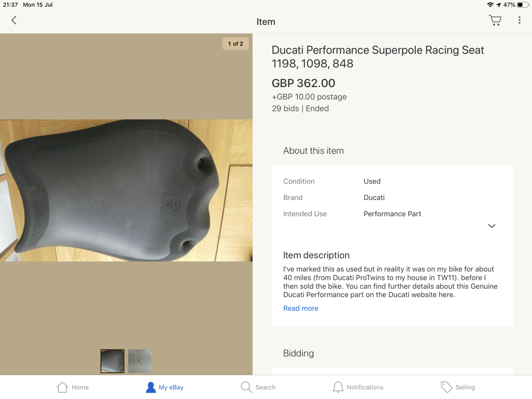Switch to the Selling tab label
Screen dimensions: 532x399
coord(465,387)
